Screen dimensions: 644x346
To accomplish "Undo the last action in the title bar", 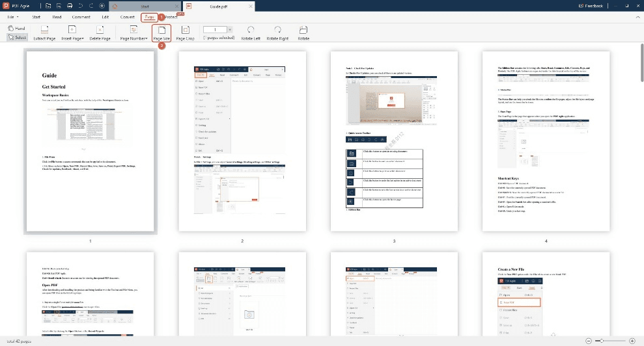I will click(x=81, y=6).
